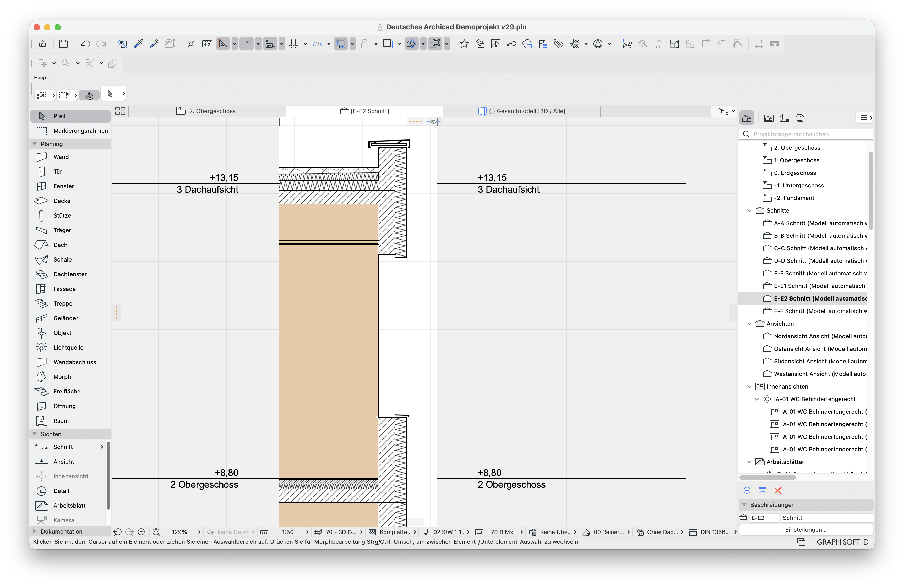
Task: Open the Detail tool
Action: (x=70, y=491)
